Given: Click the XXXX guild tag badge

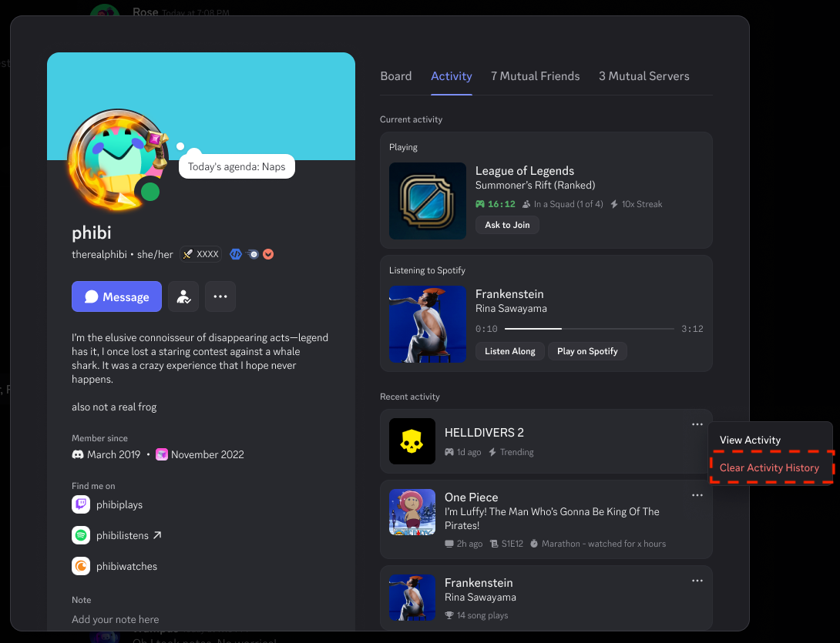Looking at the screenshot, I should point(201,254).
